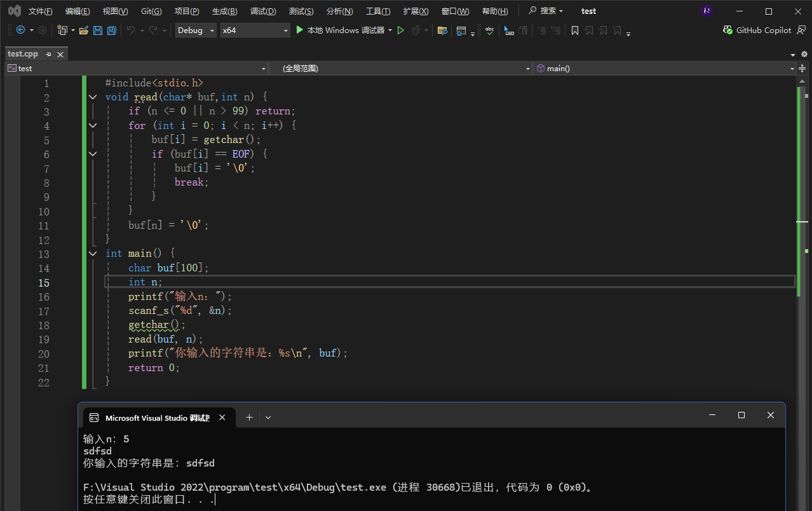Screen dimensions: 812x511
Task: Click the feedback person icon
Action: click(802, 30)
